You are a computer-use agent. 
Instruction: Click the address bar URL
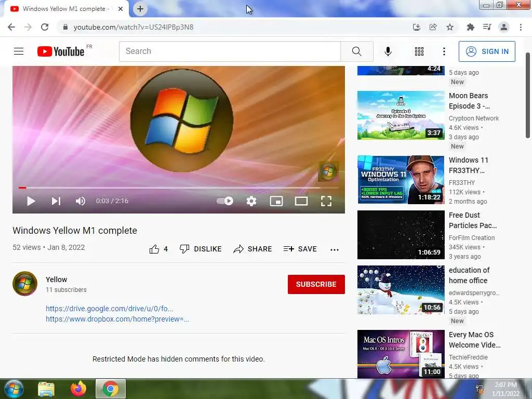pos(134,27)
